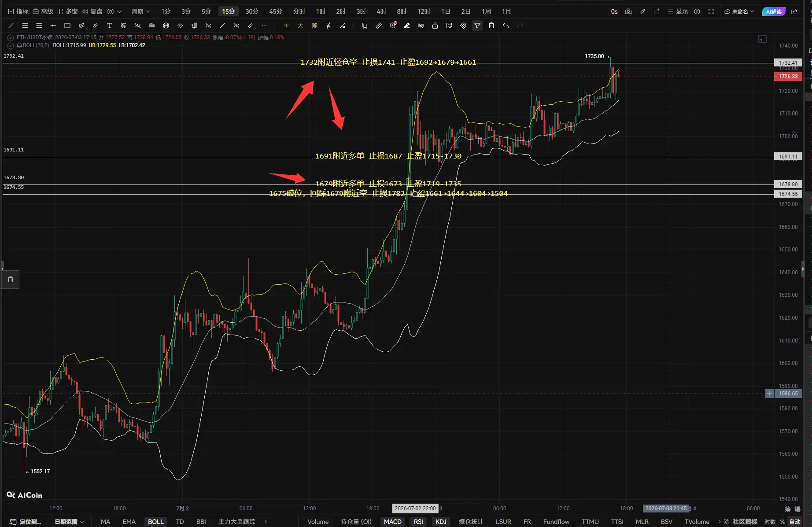Screen dimensions: 812x527
Task: Select the eraser tool in drawing toolbar
Action: [407, 26]
